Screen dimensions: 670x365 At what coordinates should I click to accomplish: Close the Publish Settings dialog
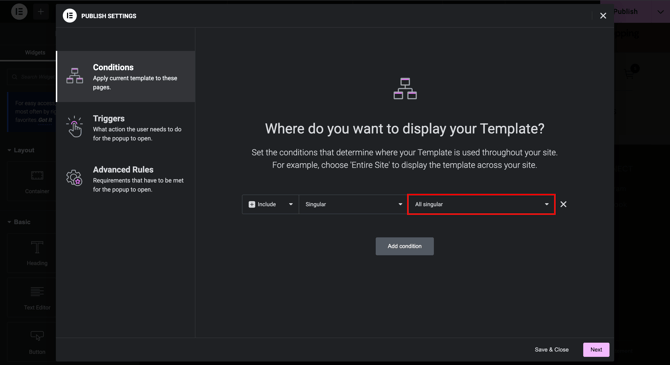603,16
